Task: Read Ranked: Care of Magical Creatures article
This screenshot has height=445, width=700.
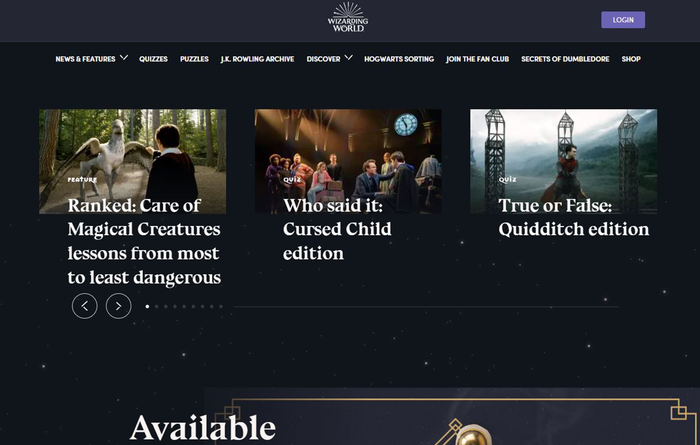Action: [x=144, y=241]
